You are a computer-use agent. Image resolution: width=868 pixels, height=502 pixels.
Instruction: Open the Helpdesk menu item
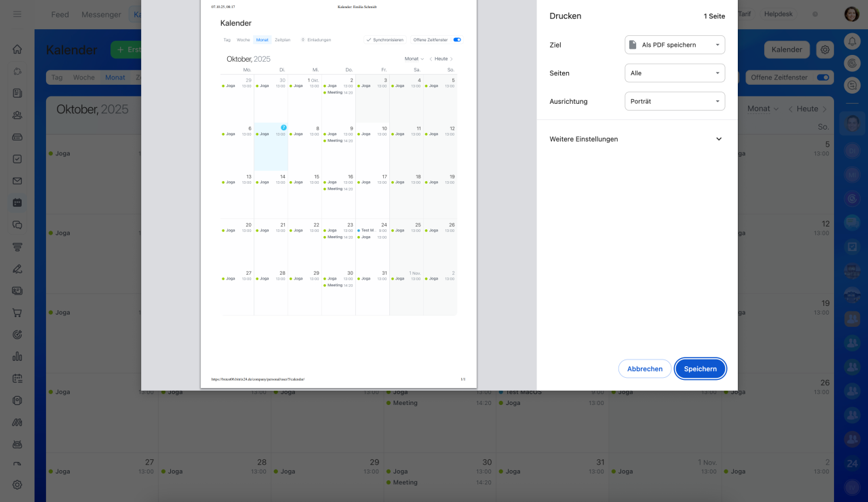778,14
